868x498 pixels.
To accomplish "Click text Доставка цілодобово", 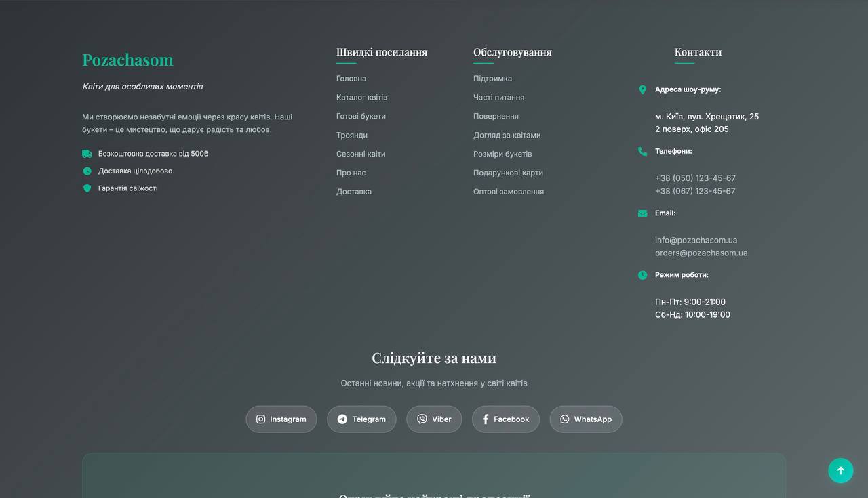I will [x=135, y=171].
